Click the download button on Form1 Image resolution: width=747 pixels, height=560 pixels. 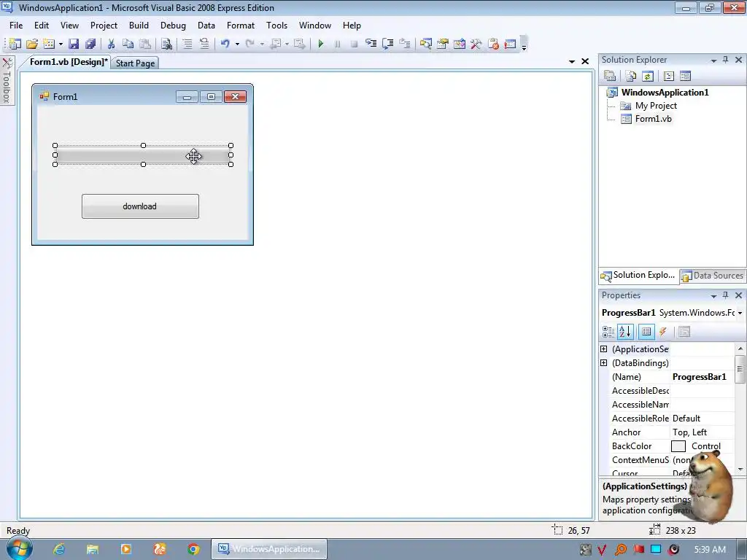[x=140, y=206]
